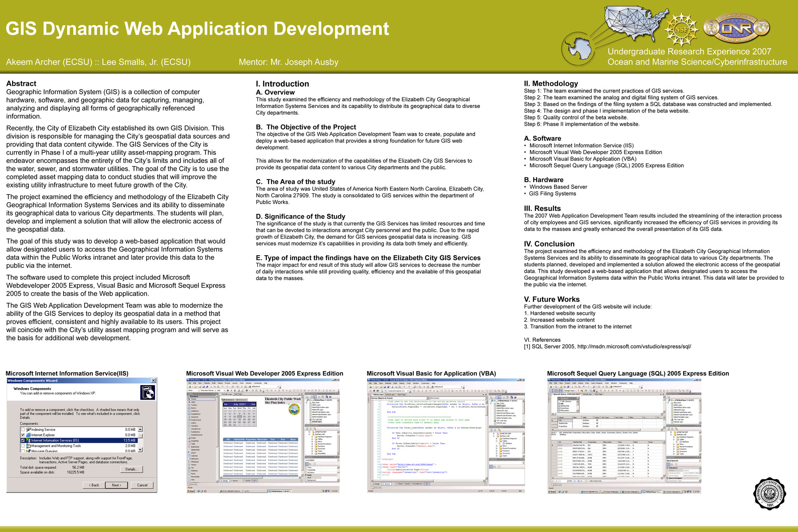Click Execute SQL exclamation icon in SQL toolbar

578,391
